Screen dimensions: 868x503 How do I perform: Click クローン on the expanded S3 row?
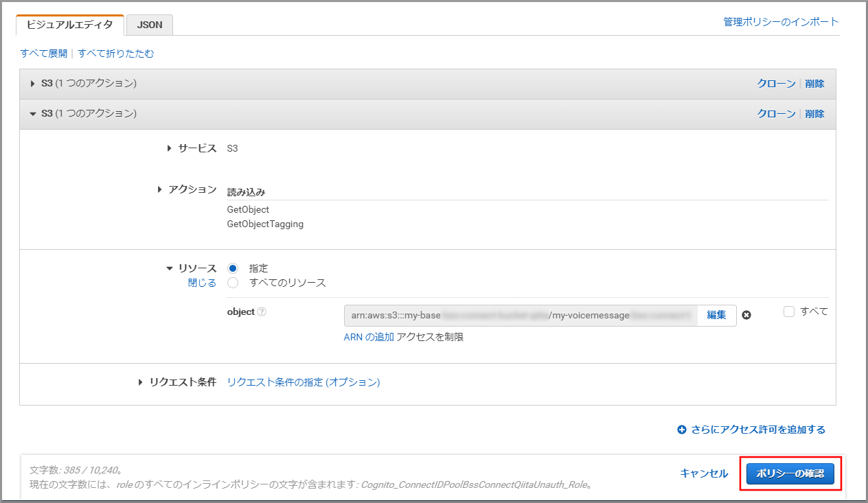tap(776, 114)
